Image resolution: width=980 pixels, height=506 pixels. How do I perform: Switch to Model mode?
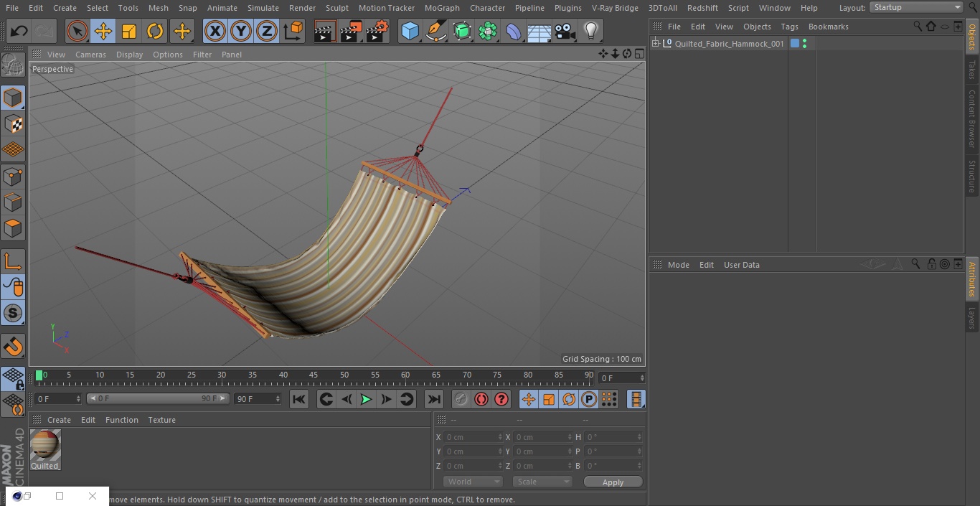14,98
